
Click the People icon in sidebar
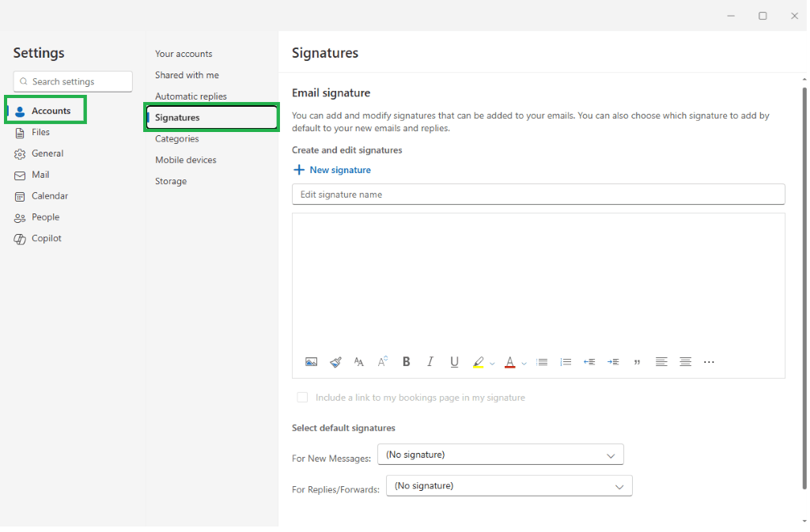click(20, 218)
